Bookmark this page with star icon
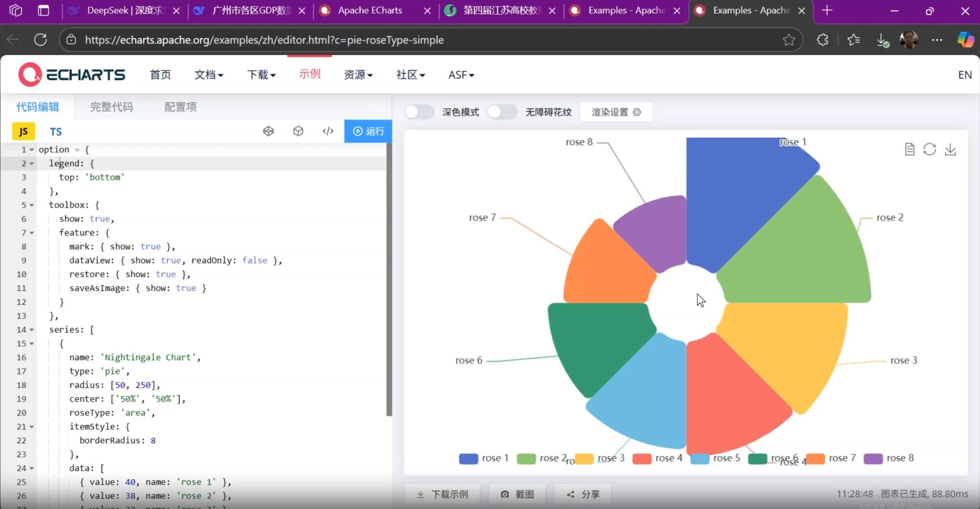Screen dimensions: 980x509 789,40
